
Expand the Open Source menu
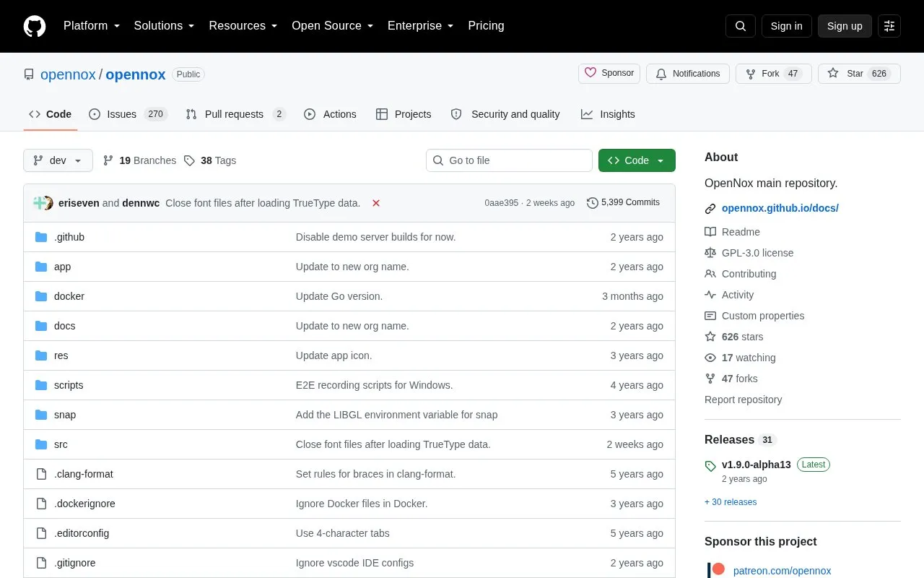point(333,26)
